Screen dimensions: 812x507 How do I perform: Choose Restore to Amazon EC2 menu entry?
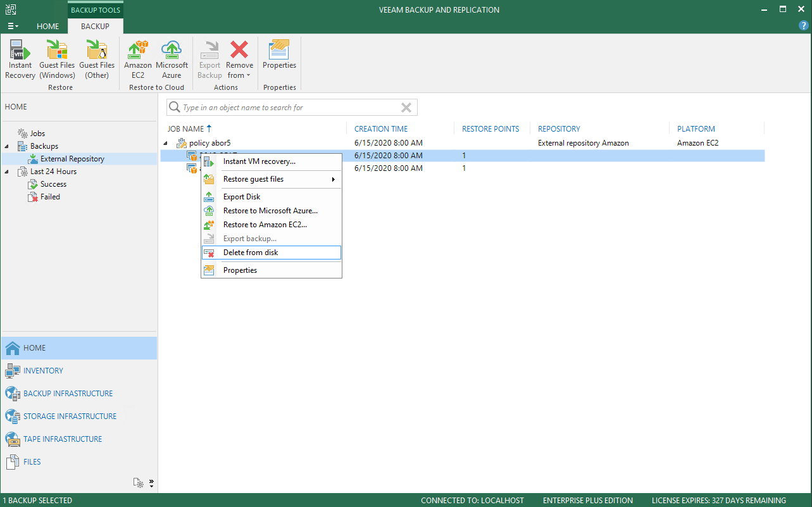pyautogui.click(x=272, y=225)
